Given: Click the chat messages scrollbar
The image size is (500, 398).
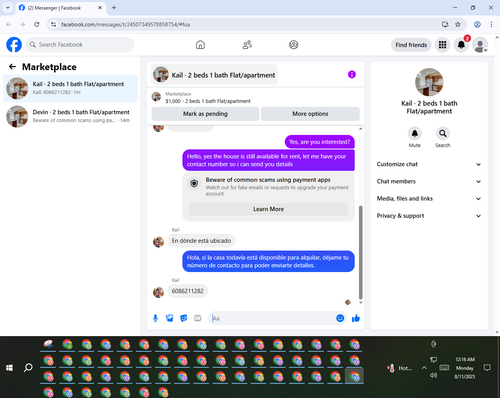Looking at the screenshot, I should click(x=360, y=252).
